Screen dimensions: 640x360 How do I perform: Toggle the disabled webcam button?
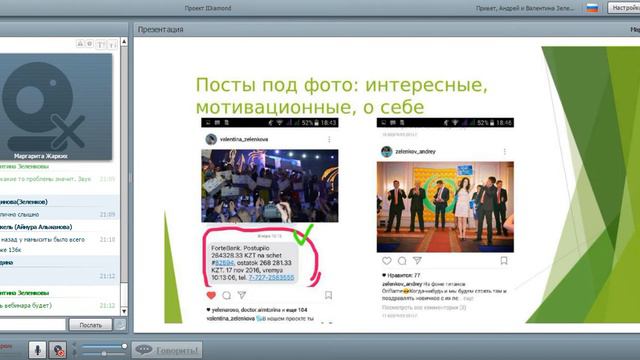point(58,350)
